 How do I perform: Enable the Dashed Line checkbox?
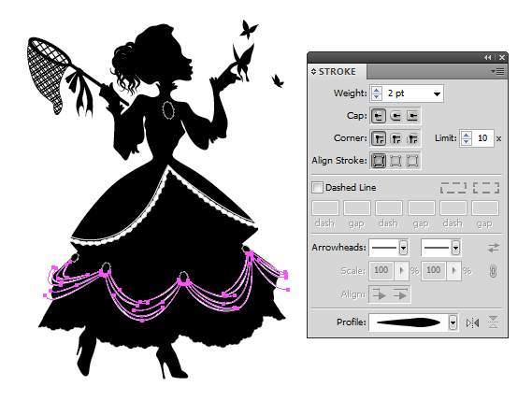pos(317,188)
